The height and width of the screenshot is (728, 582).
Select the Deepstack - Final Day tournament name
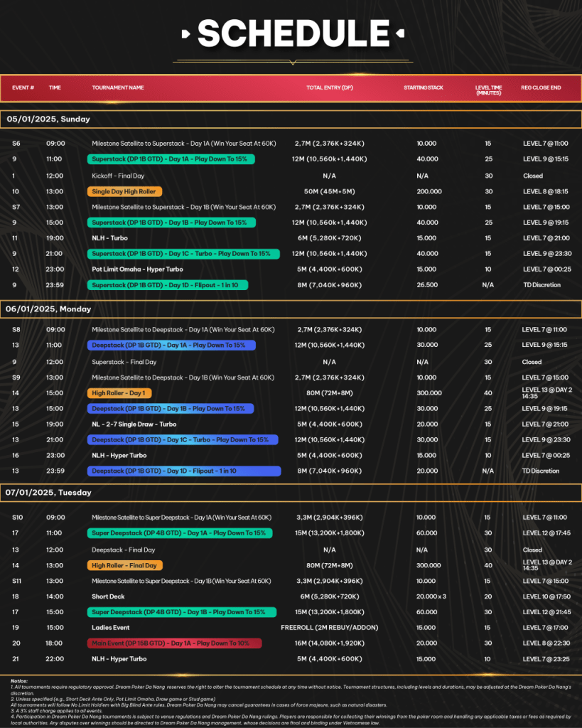click(123, 550)
